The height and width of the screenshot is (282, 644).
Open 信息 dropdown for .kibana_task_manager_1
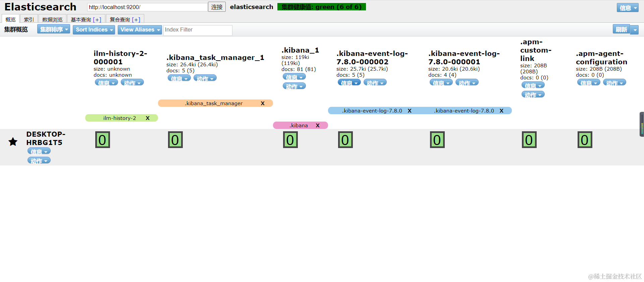pyautogui.click(x=179, y=78)
